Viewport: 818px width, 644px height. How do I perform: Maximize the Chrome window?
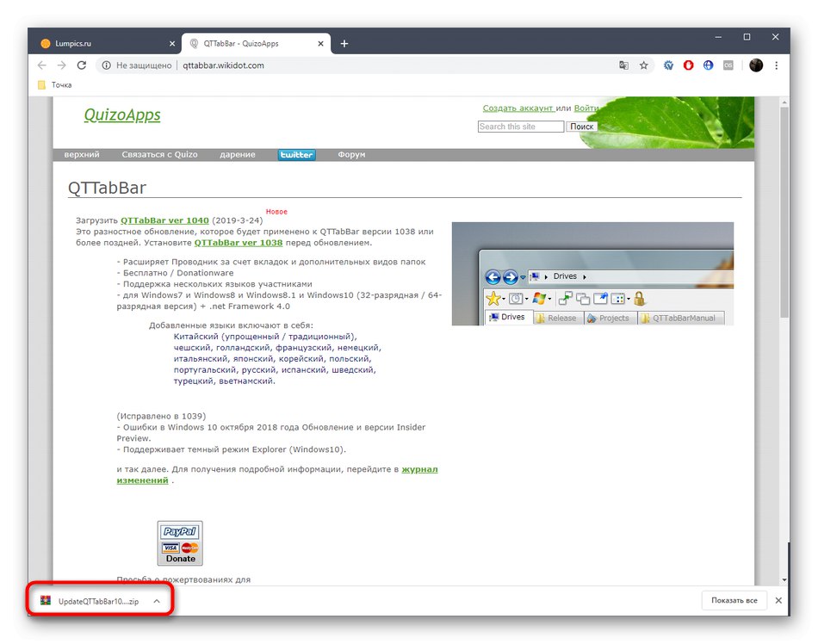pyautogui.click(x=747, y=37)
